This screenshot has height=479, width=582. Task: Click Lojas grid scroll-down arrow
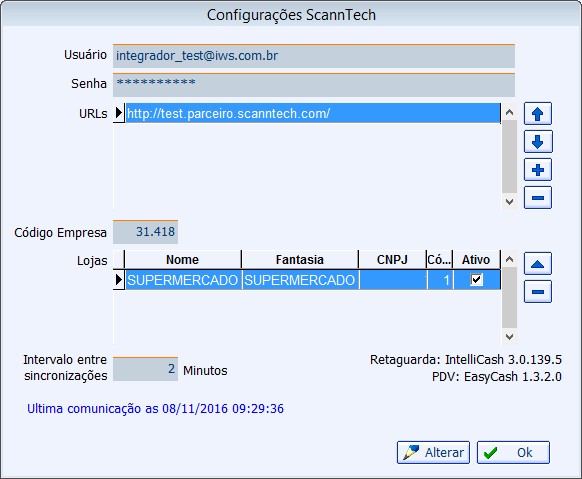510,337
